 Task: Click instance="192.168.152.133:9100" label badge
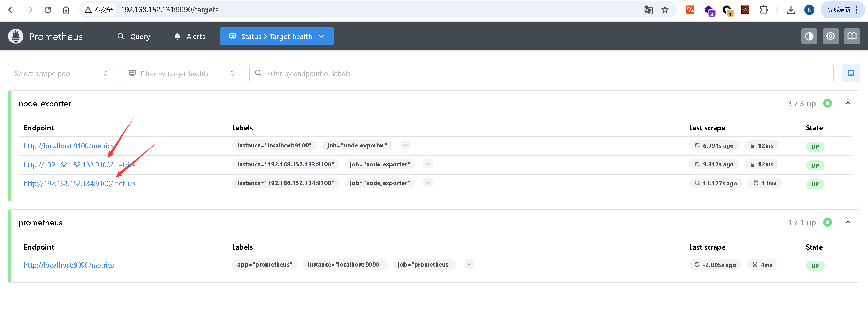pyautogui.click(x=285, y=164)
